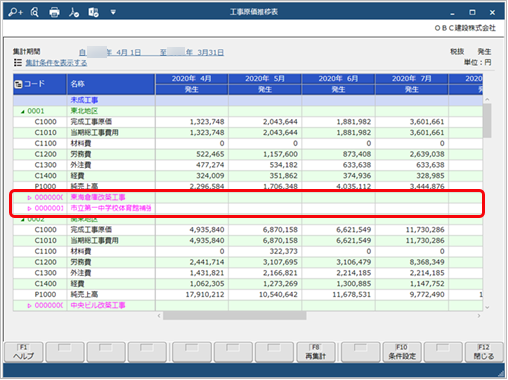Image resolution: width=508 pixels, height=380 pixels.
Task: Click the horizontal scrollbar thumb
Action: (x=234, y=316)
